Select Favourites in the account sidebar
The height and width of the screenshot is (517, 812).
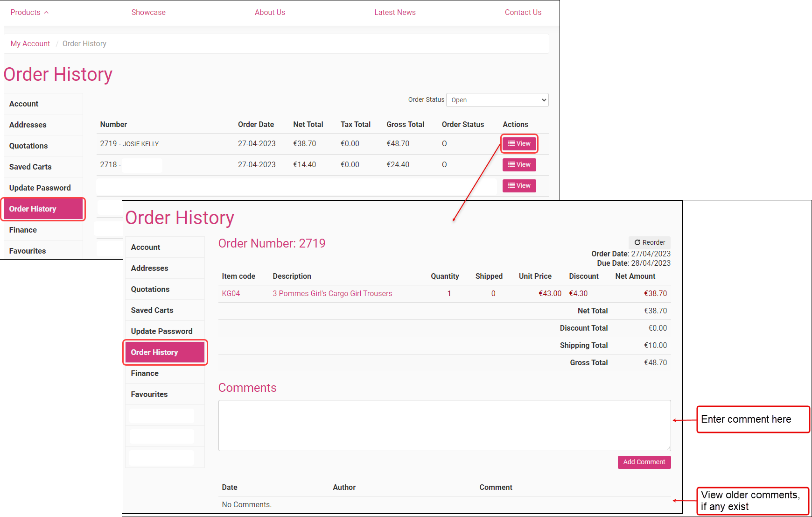coord(27,251)
